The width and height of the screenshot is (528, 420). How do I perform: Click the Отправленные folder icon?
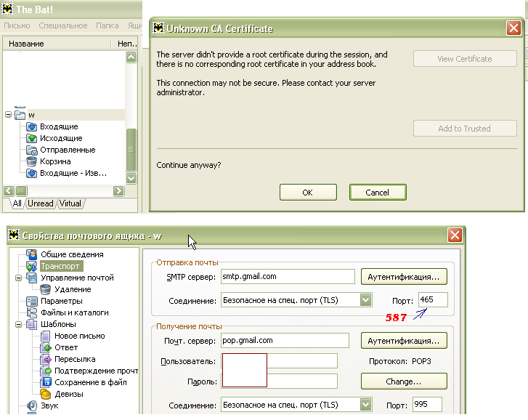point(32,150)
